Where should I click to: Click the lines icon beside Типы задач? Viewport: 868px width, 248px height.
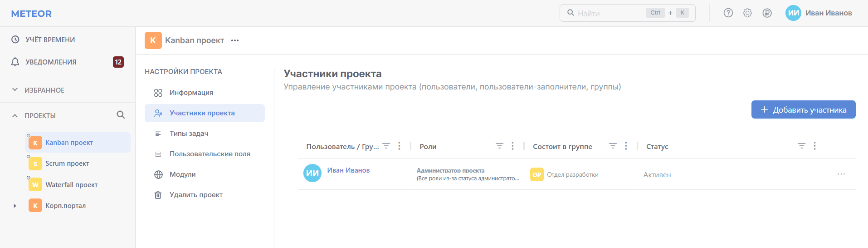(158, 134)
